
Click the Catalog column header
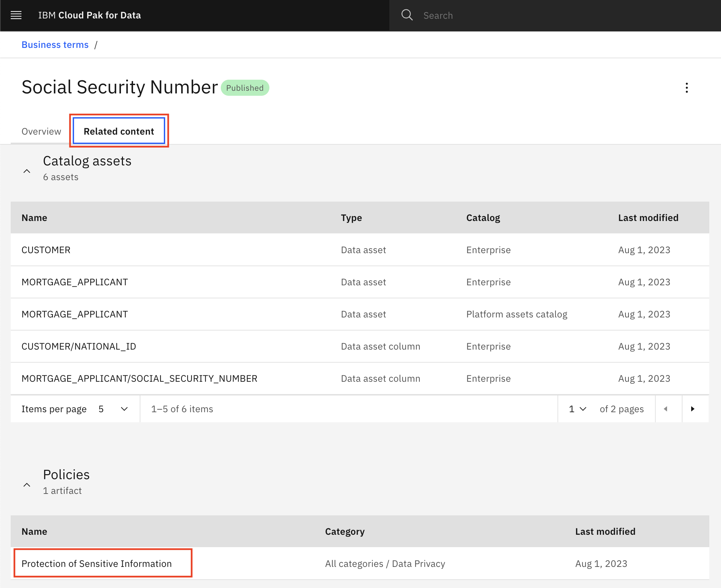tap(483, 218)
